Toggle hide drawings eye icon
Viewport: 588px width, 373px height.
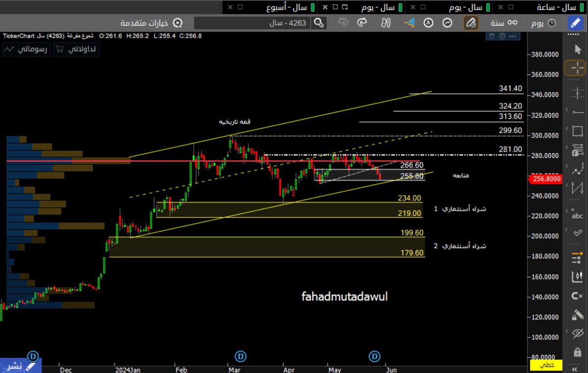click(577, 333)
